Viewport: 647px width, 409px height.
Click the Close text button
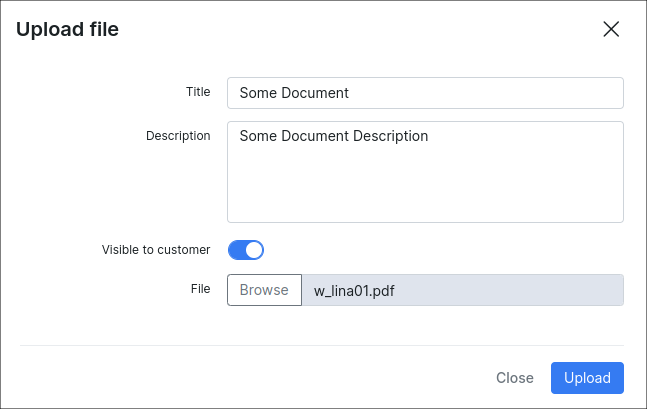pos(515,378)
